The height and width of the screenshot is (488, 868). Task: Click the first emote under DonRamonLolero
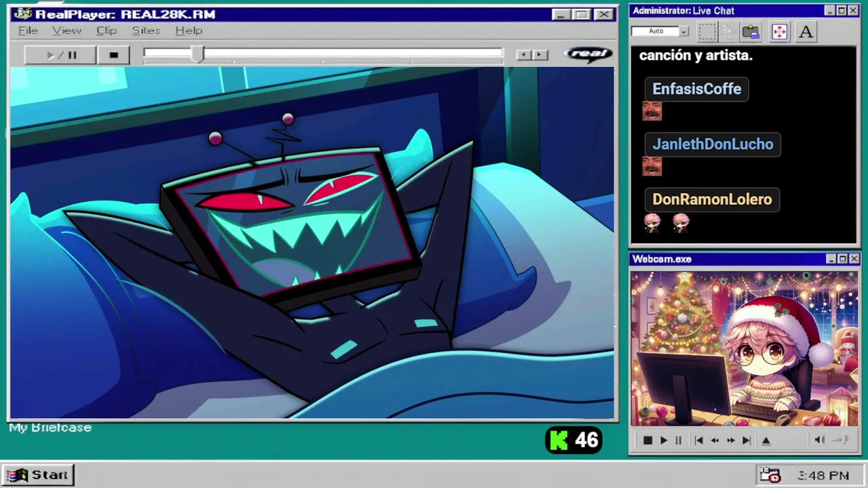click(652, 222)
